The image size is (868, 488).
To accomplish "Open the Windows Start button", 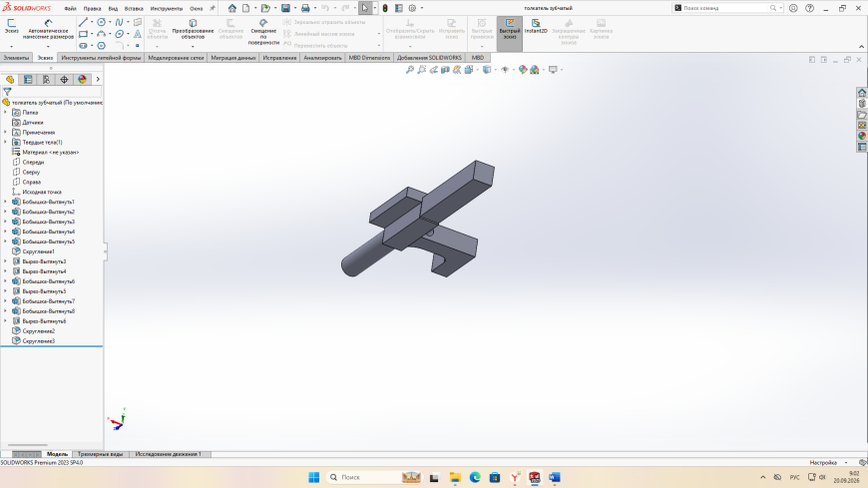I will (x=314, y=477).
